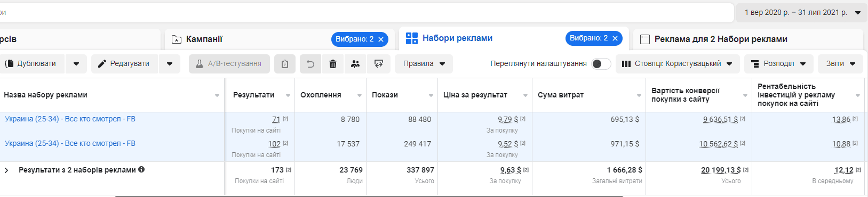Click the clipboard paste icon in toolbar
868x197 pixels.
285,64
